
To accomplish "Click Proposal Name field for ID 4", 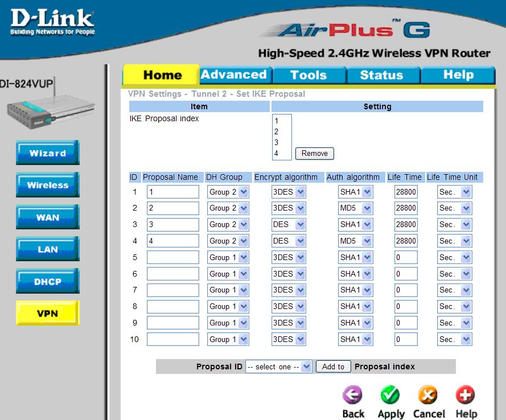I will tap(173, 241).
